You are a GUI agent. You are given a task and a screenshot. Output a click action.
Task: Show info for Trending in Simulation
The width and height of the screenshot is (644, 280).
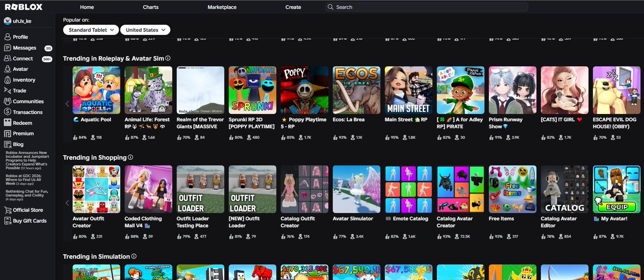pyautogui.click(x=134, y=257)
